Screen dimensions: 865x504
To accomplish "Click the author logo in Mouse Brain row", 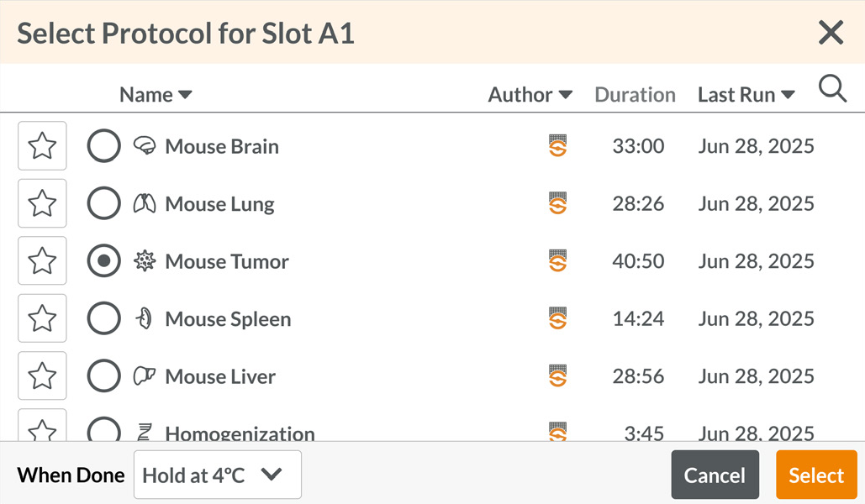I will pyautogui.click(x=557, y=145).
